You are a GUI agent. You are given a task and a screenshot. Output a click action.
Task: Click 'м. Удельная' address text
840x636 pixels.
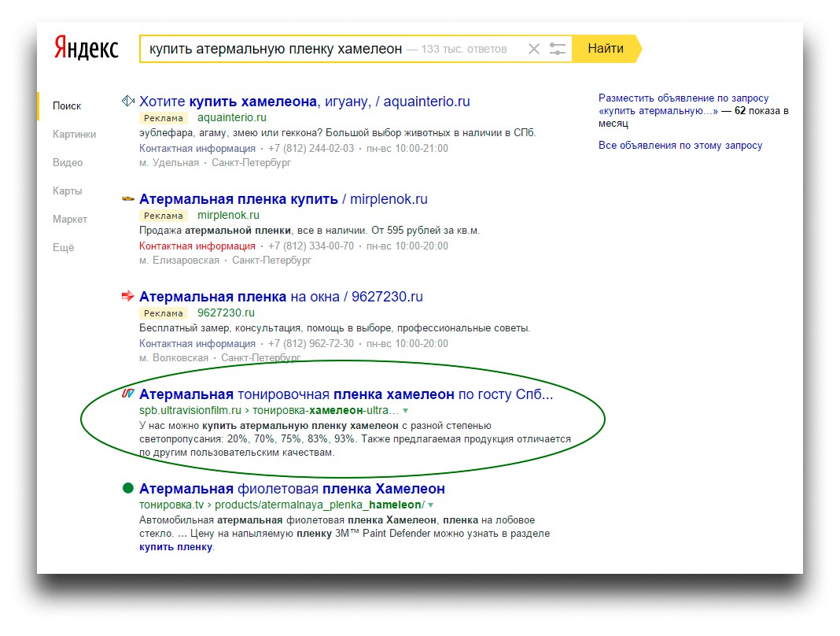coord(169,162)
